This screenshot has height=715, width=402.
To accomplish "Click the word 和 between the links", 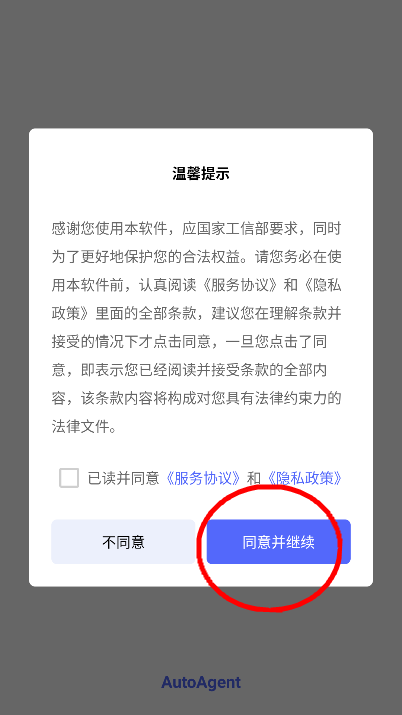I will pyautogui.click(x=254, y=478).
